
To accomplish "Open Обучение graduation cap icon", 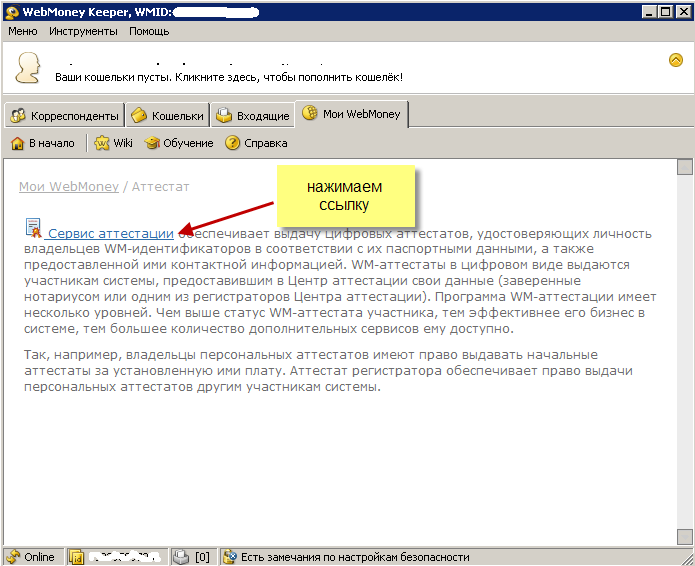I will [x=152, y=143].
